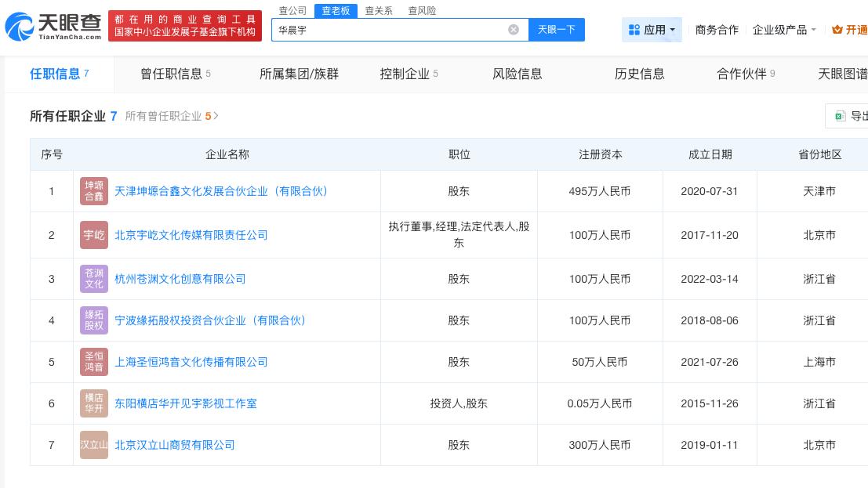Click the blue grid icon beside 应用
Image resolution: width=868 pixels, height=488 pixels.
[635, 29]
